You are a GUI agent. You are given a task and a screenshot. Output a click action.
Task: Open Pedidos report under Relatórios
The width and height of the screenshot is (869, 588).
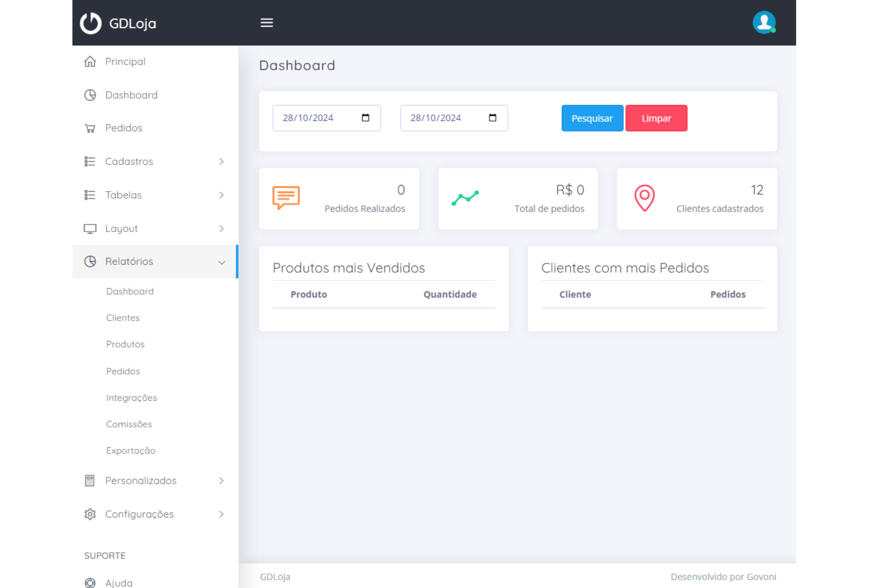coord(123,371)
